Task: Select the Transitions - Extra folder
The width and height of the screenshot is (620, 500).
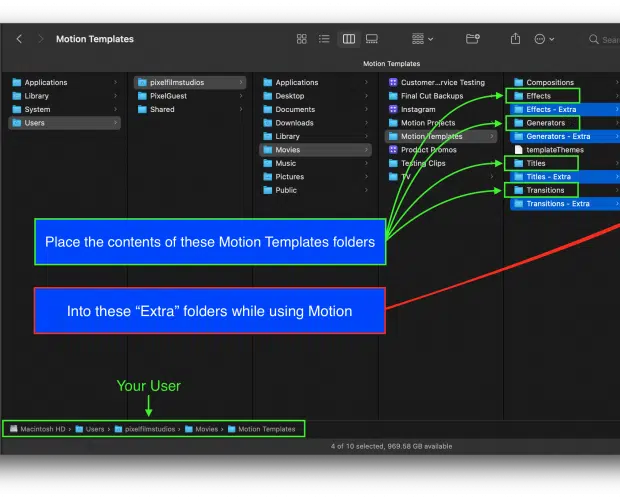Action: (x=565, y=203)
